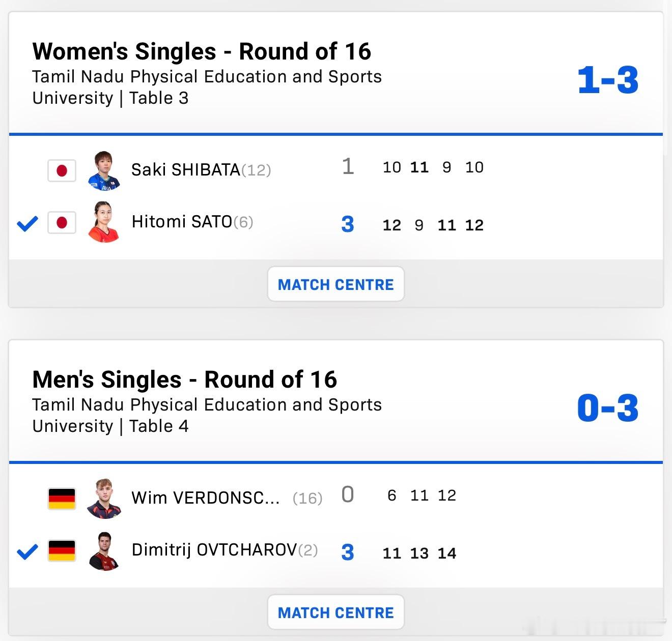Image resolution: width=672 pixels, height=641 pixels.
Task: Select Hitomi SATO player name
Action: [182, 222]
